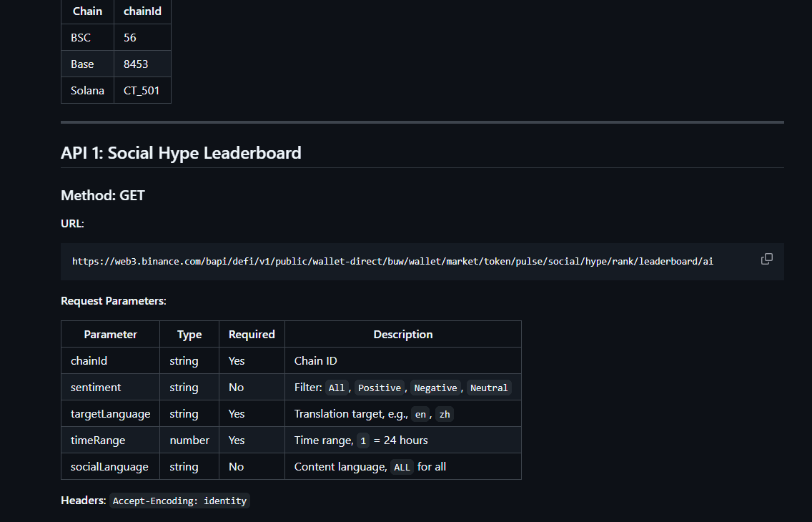Click the web3.binance.com URL code block
812x522 pixels.
pyautogui.click(x=392, y=261)
